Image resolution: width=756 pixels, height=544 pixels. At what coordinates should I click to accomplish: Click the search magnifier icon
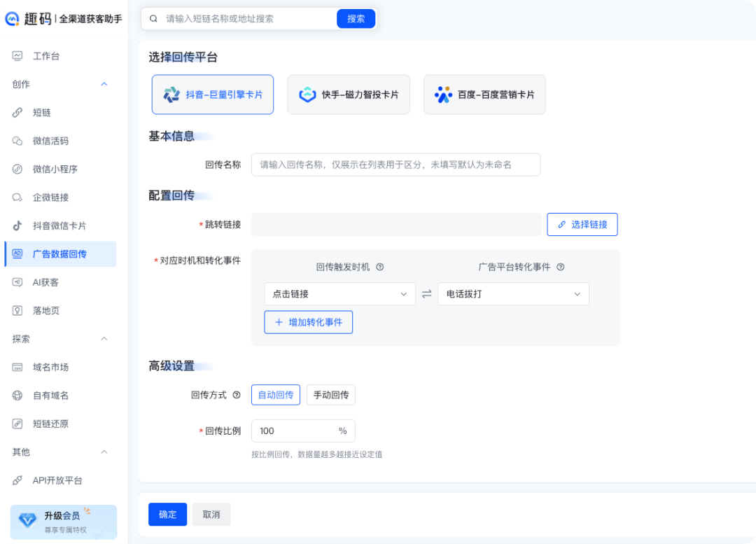[153, 19]
